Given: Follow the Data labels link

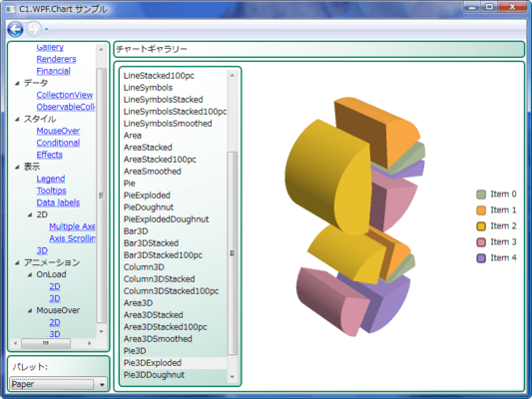Looking at the screenshot, I should tap(58, 202).
